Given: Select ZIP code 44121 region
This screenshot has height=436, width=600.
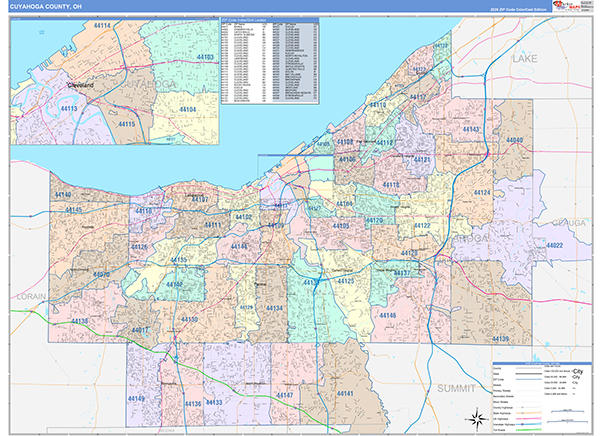Looking at the screenshot, I should click(x=422, y=160).
